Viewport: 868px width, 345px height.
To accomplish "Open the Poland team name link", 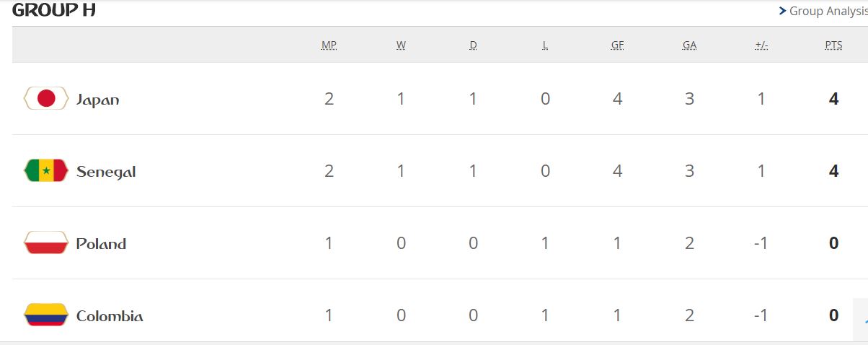I will point(101,244).
